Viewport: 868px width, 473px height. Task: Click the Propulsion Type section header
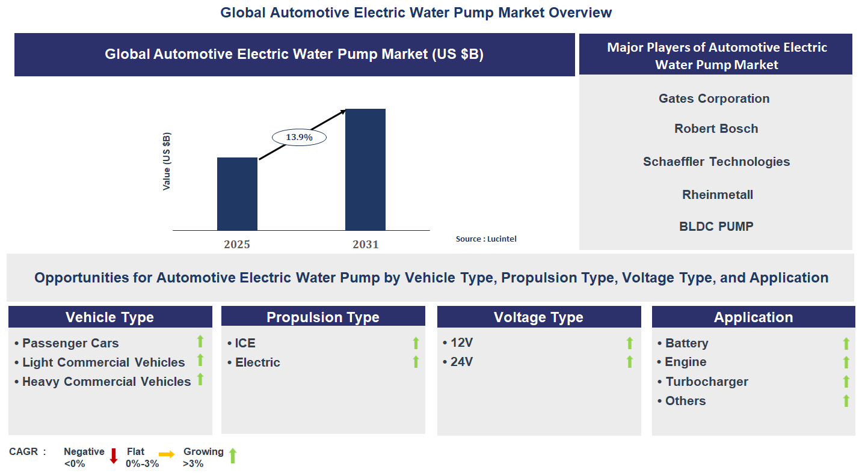point(323,317)
